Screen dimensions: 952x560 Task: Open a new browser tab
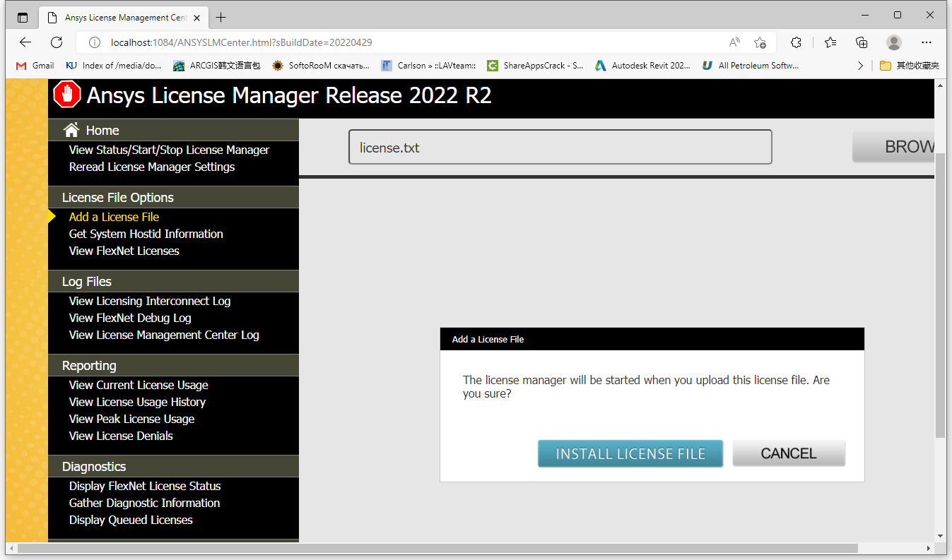point(221,17)
